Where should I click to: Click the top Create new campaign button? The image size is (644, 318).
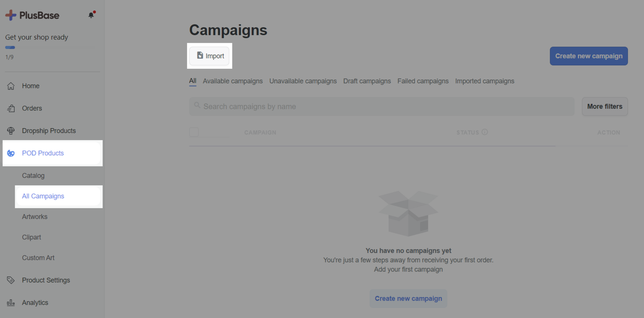588,56
